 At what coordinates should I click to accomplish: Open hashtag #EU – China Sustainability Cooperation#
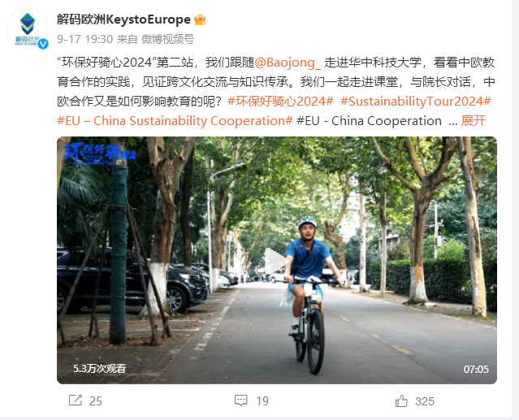coord(175,121)
